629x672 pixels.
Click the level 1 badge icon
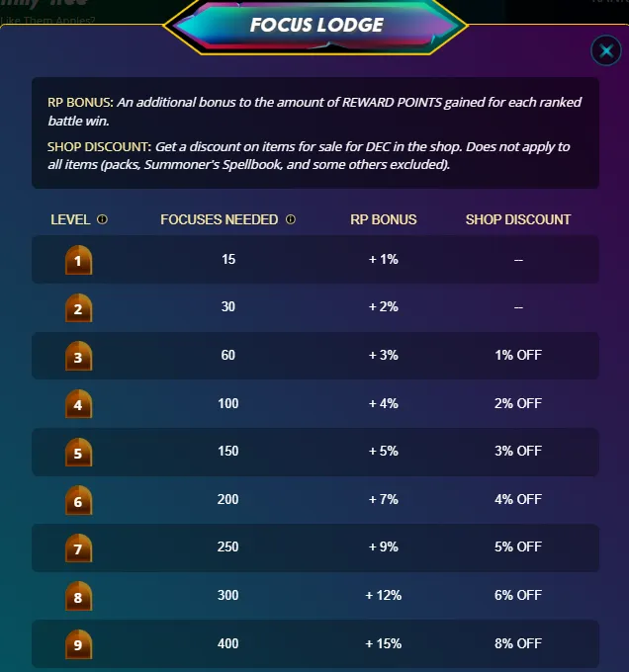tap(78, 260)
